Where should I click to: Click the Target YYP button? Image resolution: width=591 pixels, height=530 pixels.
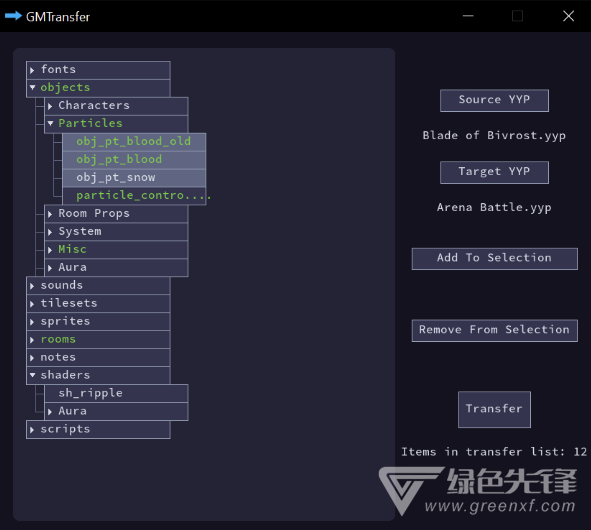494,172
